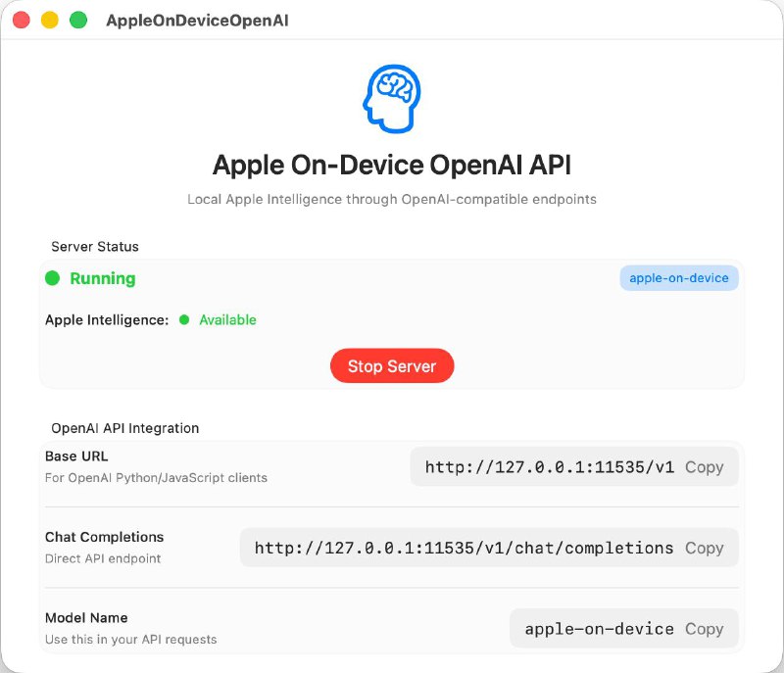The image size is (784, 673).
Task: Click the OpenAI API Integration section header
Action: point(124,428)
